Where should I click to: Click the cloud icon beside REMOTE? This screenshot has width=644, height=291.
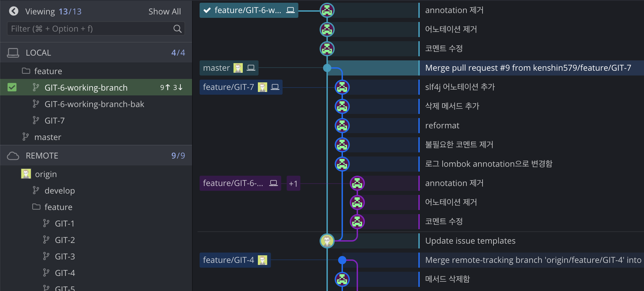coord(13,156)
